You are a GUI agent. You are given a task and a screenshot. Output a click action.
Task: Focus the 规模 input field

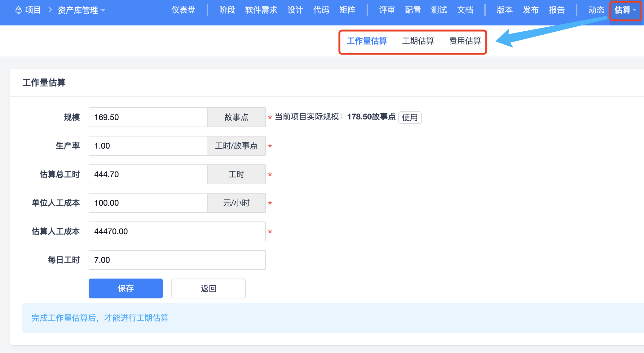click(x=148, y=117)
